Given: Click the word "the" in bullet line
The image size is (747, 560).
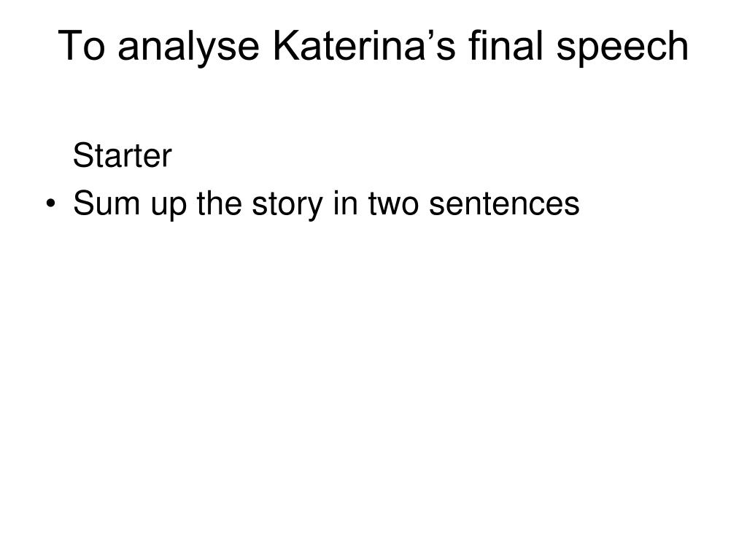Looking at the screenshot, I should 219,203.
